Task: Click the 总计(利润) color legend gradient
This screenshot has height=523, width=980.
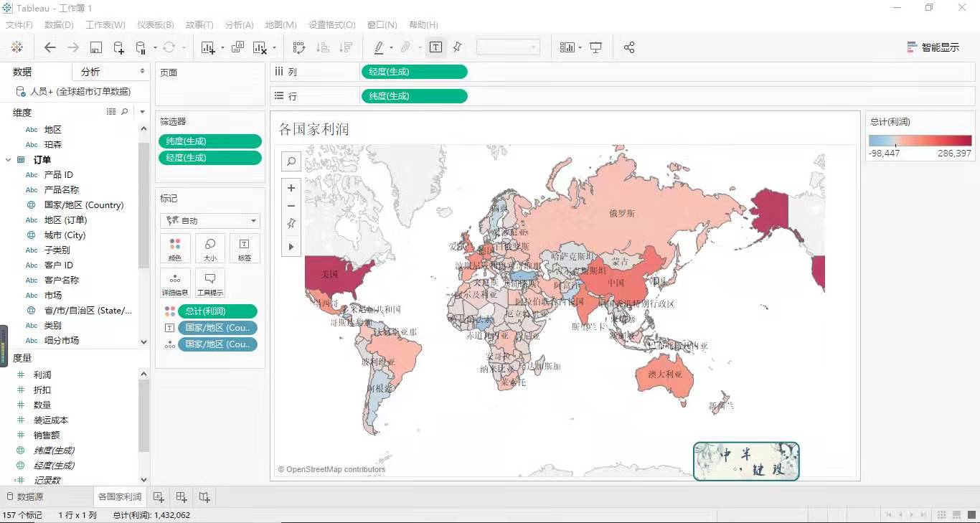Action: point(920,141)
